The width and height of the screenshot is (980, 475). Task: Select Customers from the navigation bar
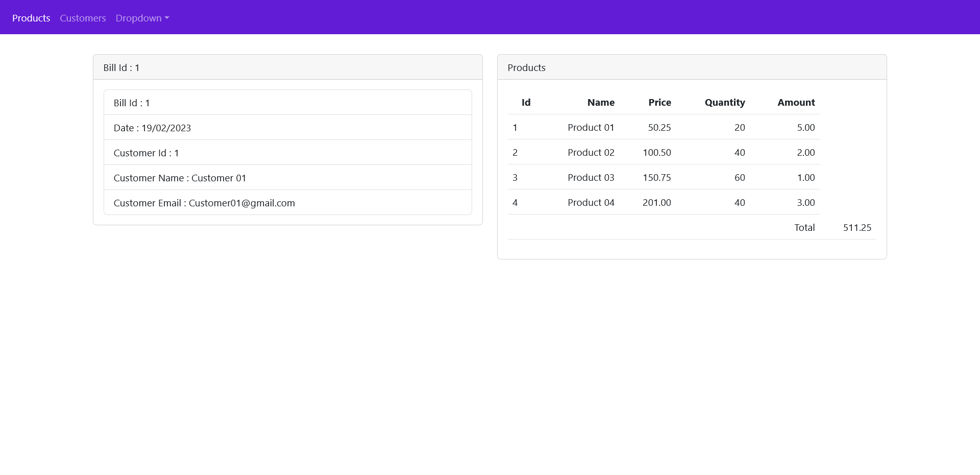pos(82,18)
